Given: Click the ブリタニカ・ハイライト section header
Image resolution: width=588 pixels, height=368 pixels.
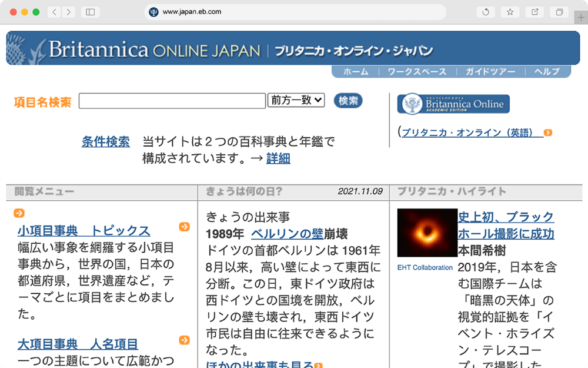Looking at the screenshot, I should tap(452, 191).
